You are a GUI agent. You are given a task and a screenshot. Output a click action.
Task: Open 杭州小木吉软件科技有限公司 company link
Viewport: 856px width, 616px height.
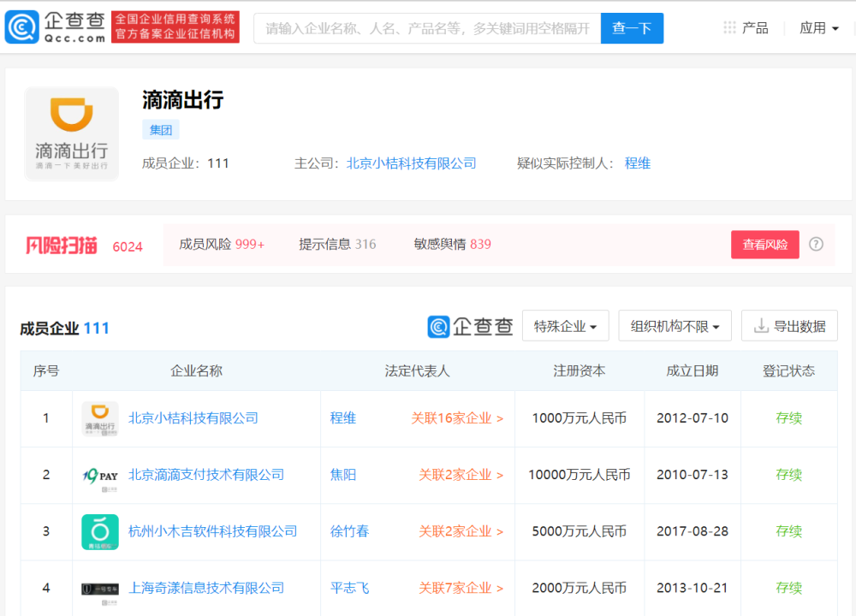click(212, 531)
